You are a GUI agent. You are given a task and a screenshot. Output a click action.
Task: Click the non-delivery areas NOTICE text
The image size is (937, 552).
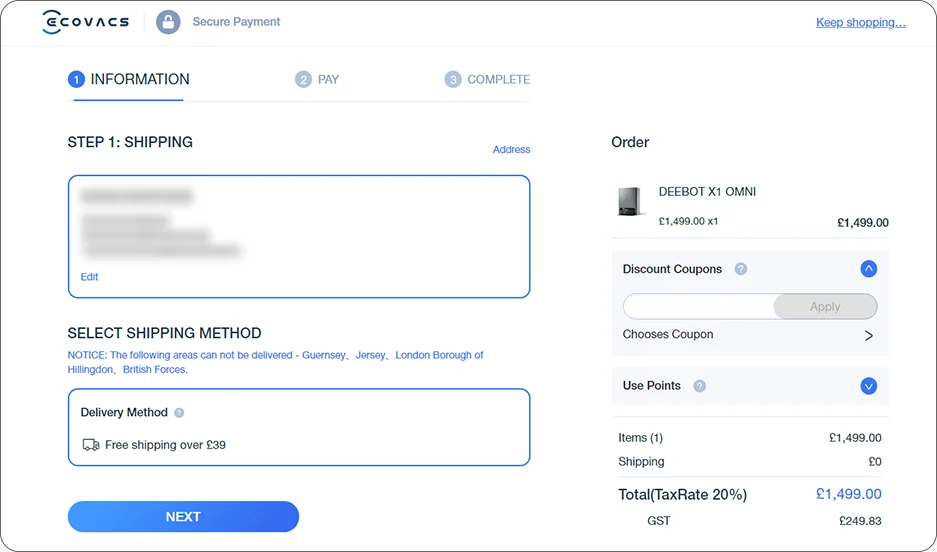(x=275, y=362)
